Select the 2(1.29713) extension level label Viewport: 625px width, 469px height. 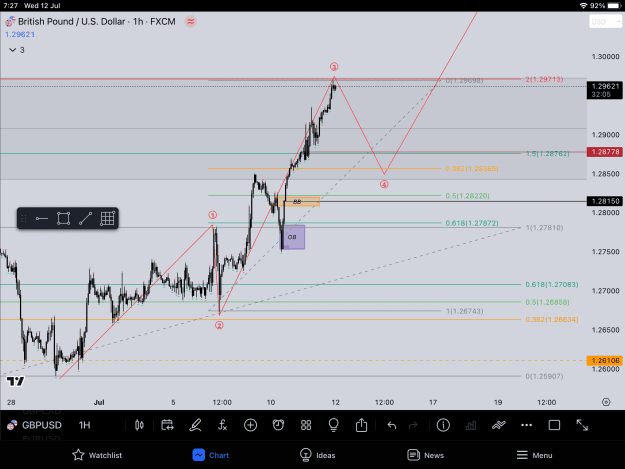point(544,79)
